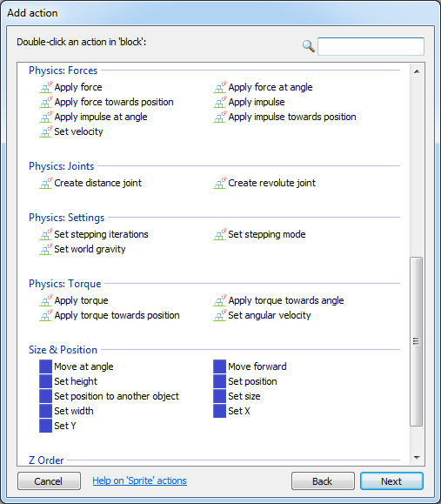Select the Create distance joint action
This screenshot has width=441, height=504.
click(97, 183)
